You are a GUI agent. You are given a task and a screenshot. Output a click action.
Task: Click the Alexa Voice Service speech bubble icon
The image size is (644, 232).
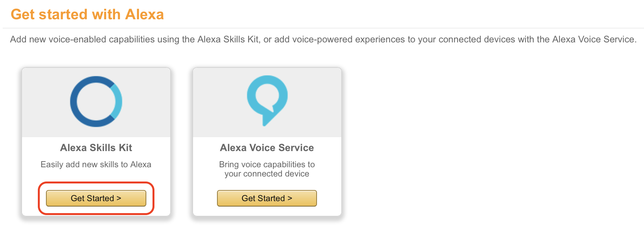[x=267, y=100]
